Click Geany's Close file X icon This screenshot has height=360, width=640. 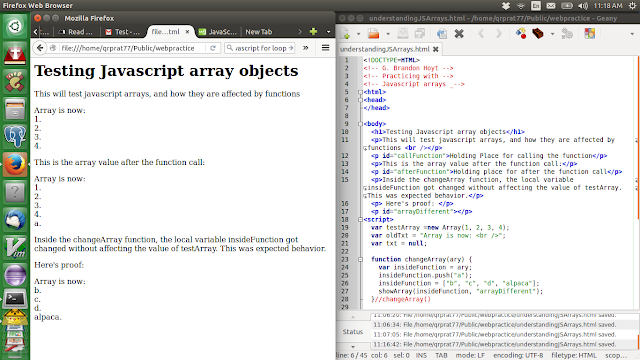[x=459, y=33]
